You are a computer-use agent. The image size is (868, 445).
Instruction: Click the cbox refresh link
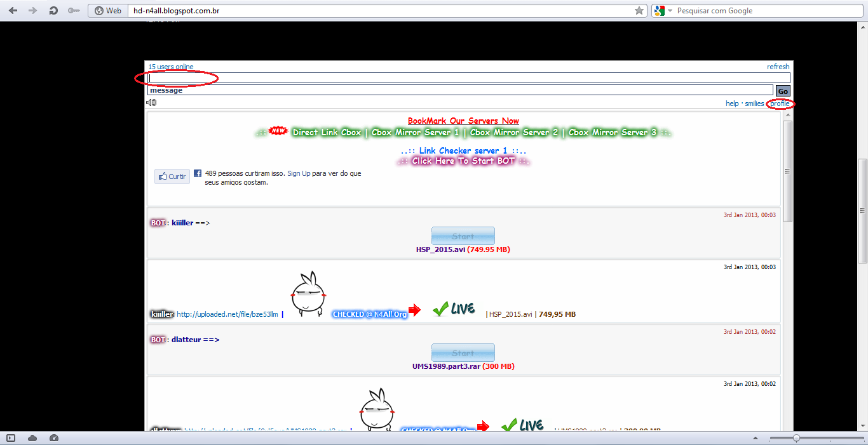(x=778, y=67)
